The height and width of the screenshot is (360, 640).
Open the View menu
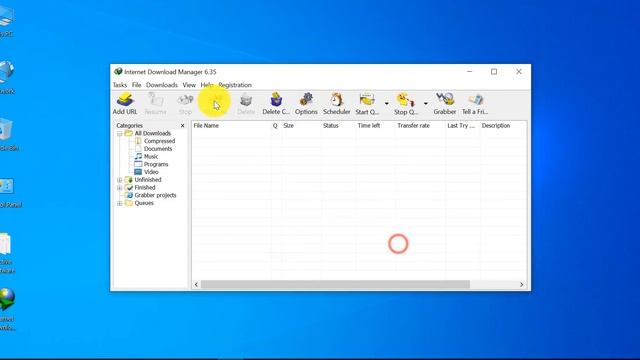coord(189,85)
